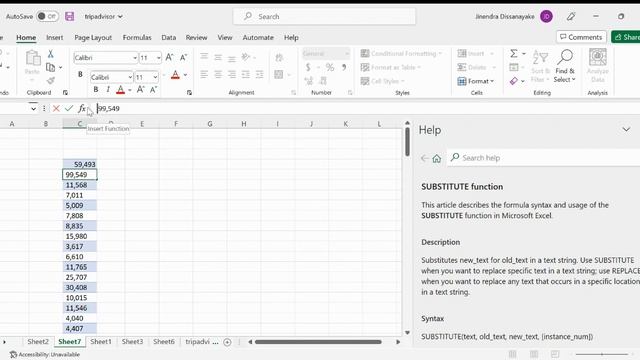Click Increase Font Size in top font row
Image resolution: width=640 pixels, height=360 pixels.
[x=169, y=58]
